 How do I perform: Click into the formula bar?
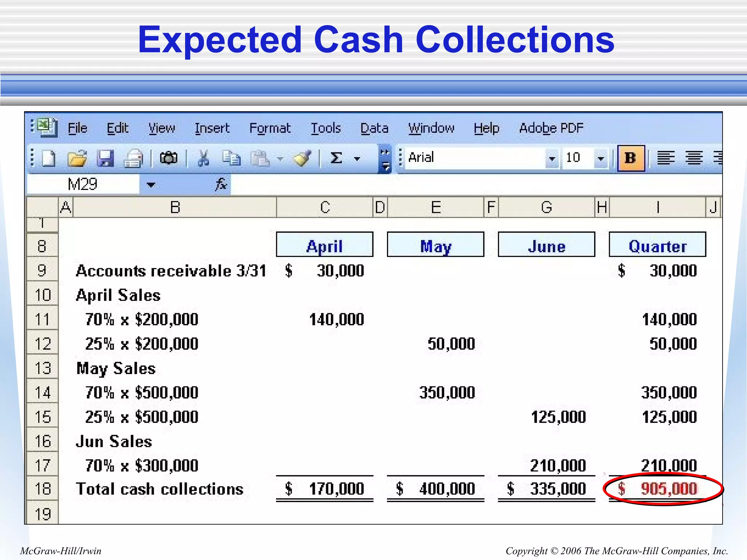click(x=476, y=184)
